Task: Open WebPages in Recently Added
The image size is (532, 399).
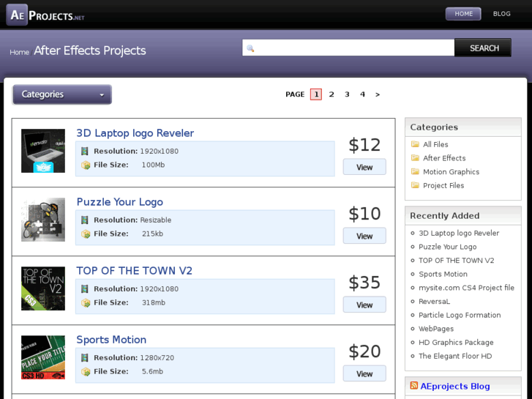Action: (436, 329)
